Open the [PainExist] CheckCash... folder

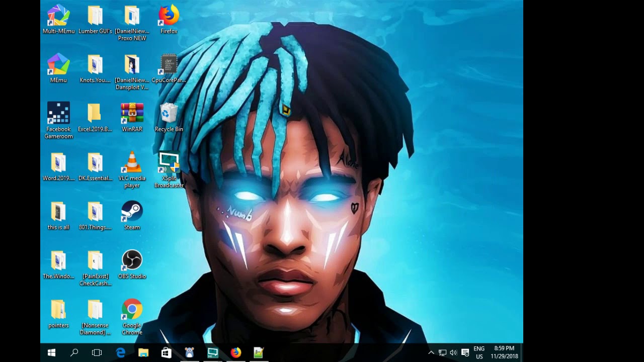[x=95, y=268]
